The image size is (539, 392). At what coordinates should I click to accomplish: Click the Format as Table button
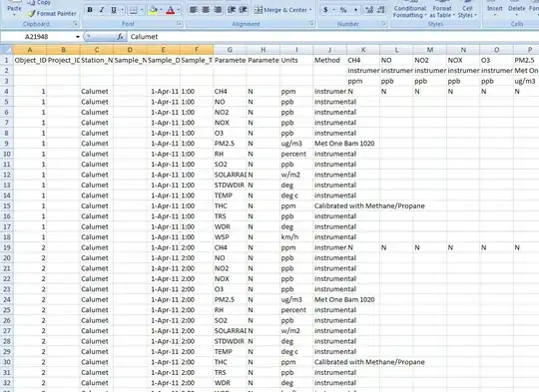(442, 11)
